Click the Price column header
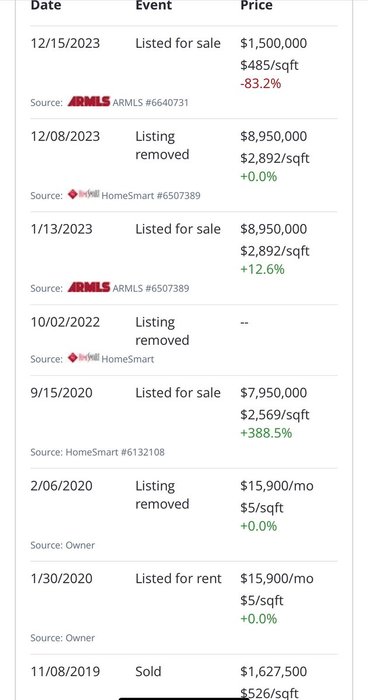 [256, 5]
